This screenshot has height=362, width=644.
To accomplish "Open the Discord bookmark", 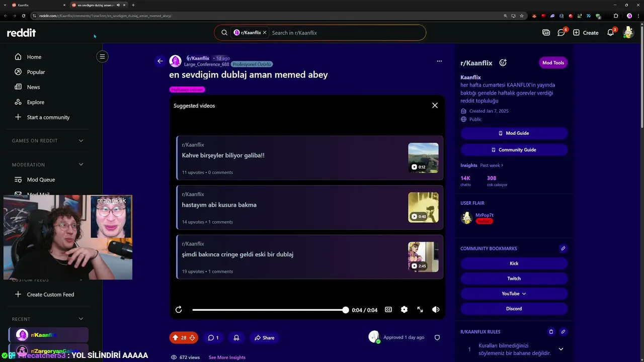I will click(x=514, y=309).
